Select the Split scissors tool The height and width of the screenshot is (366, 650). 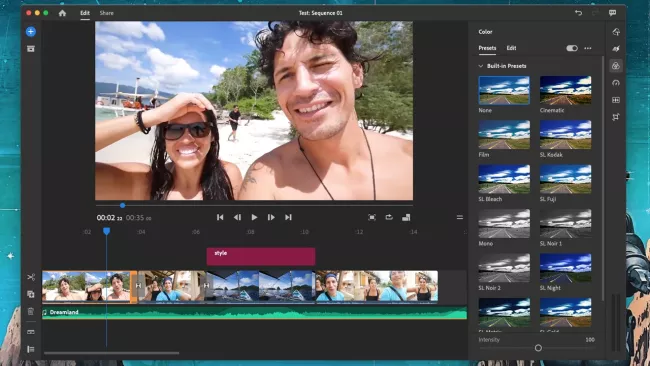pyautogui.click(x=31, y=277)
